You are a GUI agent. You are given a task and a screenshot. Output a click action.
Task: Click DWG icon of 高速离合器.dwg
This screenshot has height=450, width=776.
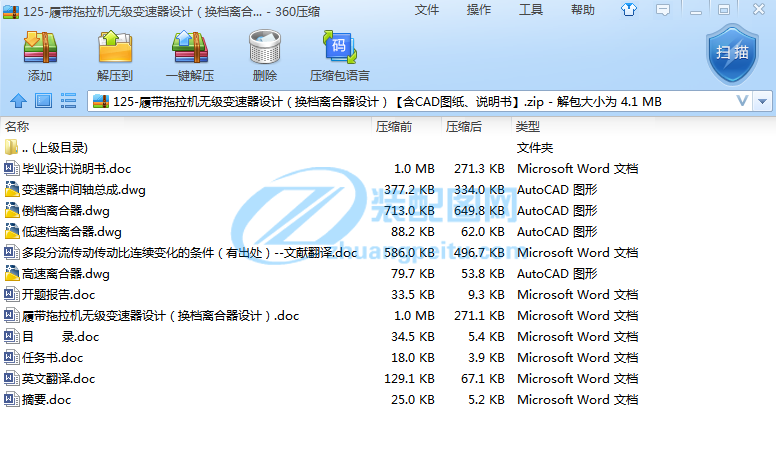point(11,273)
